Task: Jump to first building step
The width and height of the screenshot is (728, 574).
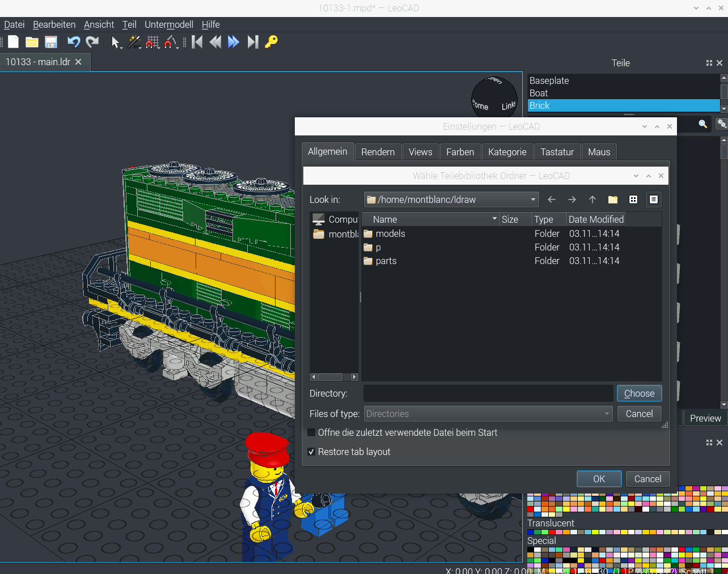Action: pyautogui.click(x=197, y=42)
